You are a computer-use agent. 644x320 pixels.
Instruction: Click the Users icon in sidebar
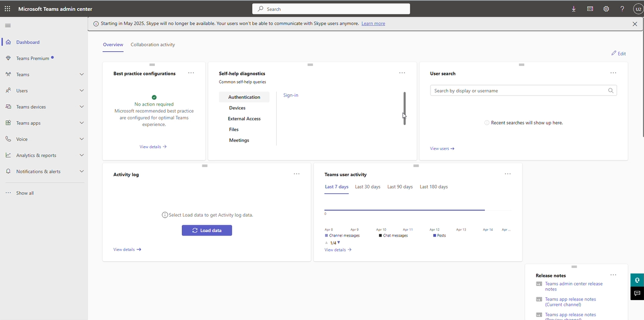click(8, 91)
